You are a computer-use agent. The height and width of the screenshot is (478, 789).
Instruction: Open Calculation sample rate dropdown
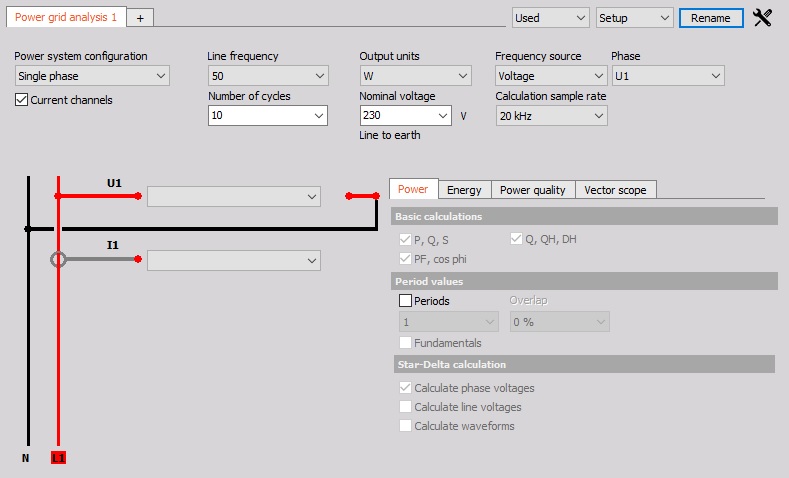[551, 116]
